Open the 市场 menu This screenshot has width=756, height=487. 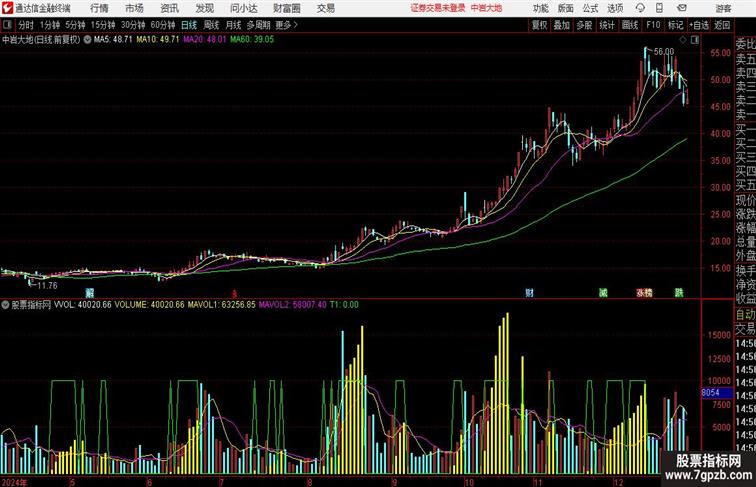[x=134, y=8]
